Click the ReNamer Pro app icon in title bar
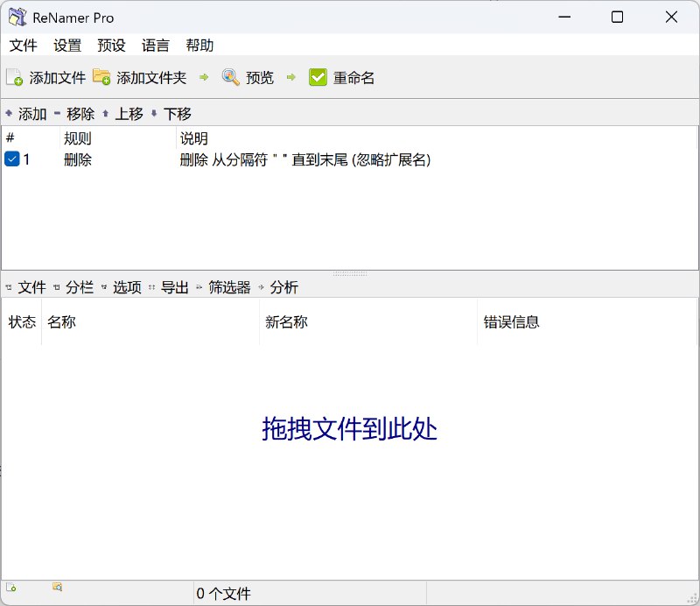Viewport: 700px width, 606px height. (x=17, y=17)
